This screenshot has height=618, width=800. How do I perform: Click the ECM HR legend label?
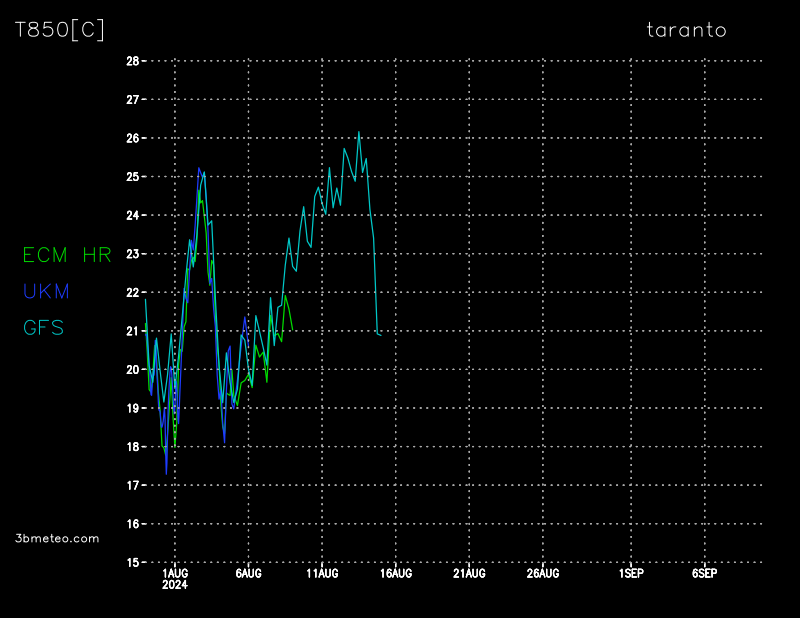point(67,255)
